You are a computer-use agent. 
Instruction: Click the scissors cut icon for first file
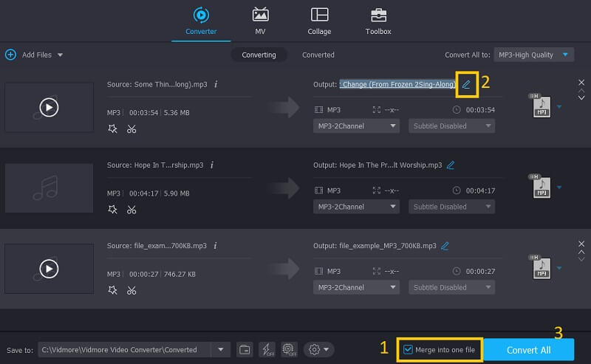click(x=131, y=128)
